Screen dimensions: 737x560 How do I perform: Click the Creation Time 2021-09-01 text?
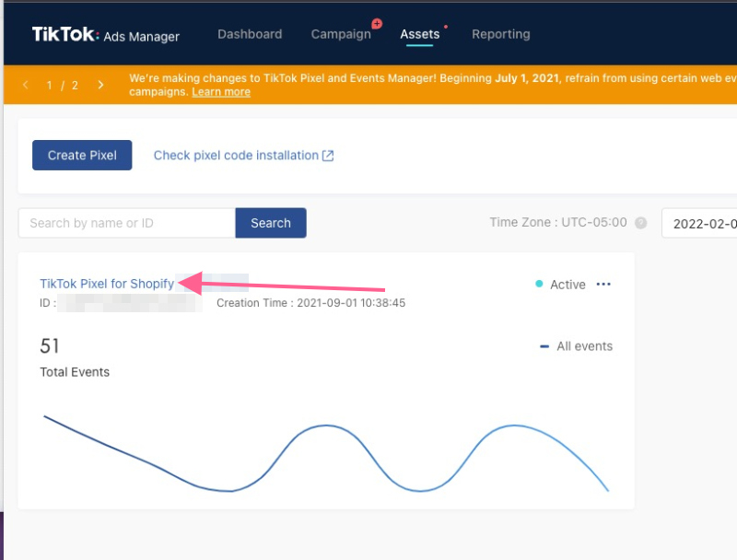[x=310, y=303]
